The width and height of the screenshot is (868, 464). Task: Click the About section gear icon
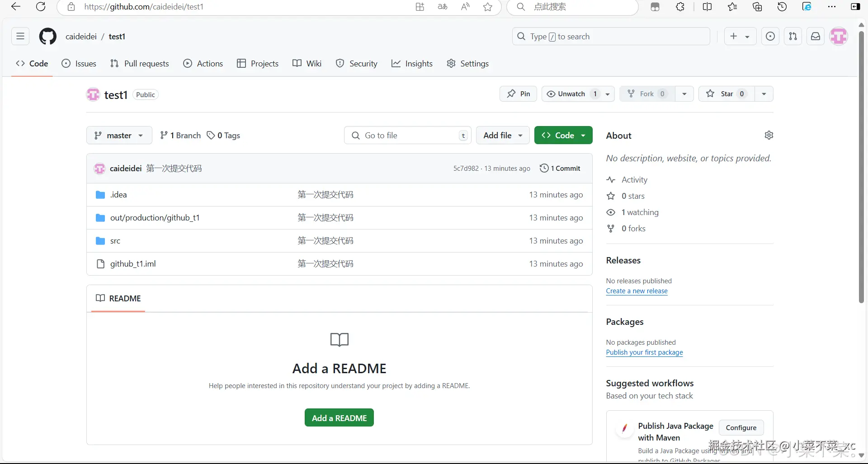769,135
